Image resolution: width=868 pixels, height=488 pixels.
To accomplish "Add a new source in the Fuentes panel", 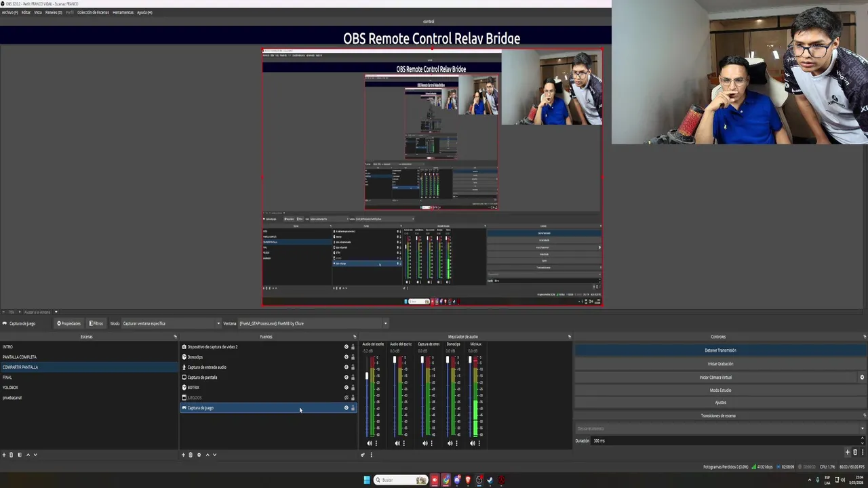I will (x=183, y=455).
